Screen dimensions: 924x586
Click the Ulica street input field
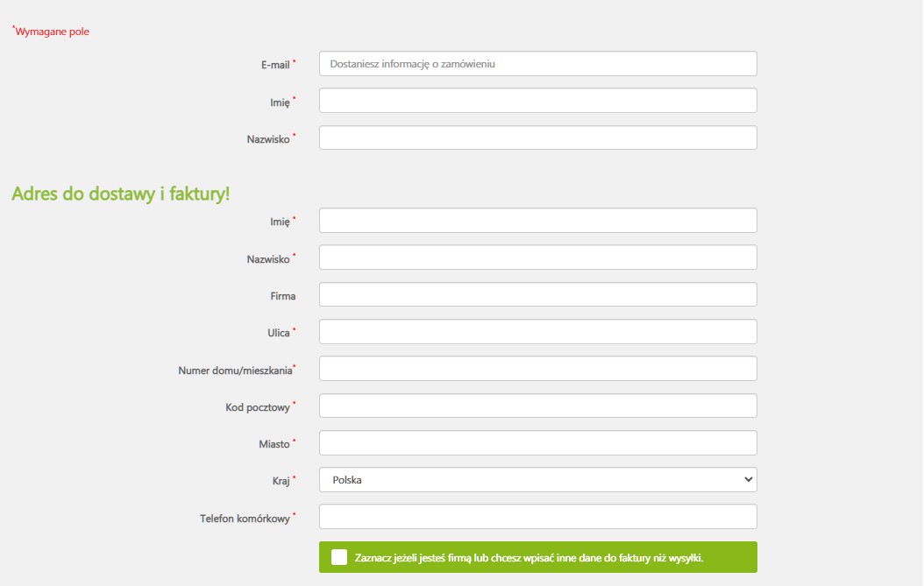pos(538,332)
